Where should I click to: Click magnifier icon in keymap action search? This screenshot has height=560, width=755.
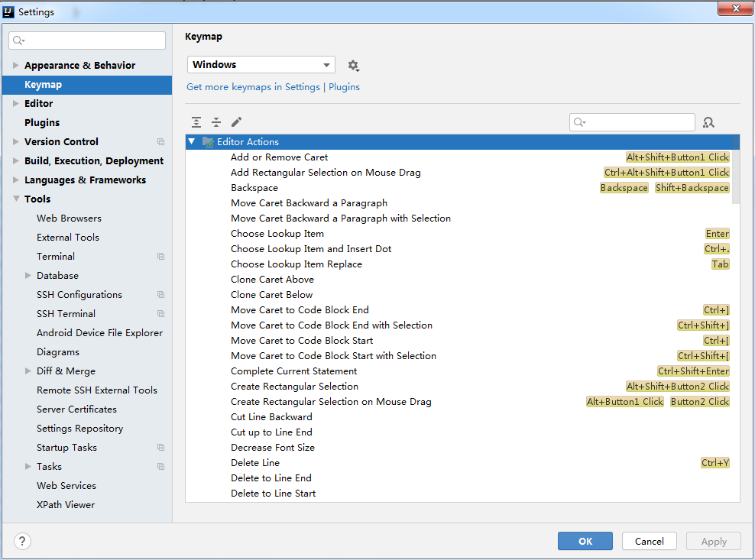pyautogui.click(x=580, y=122)
